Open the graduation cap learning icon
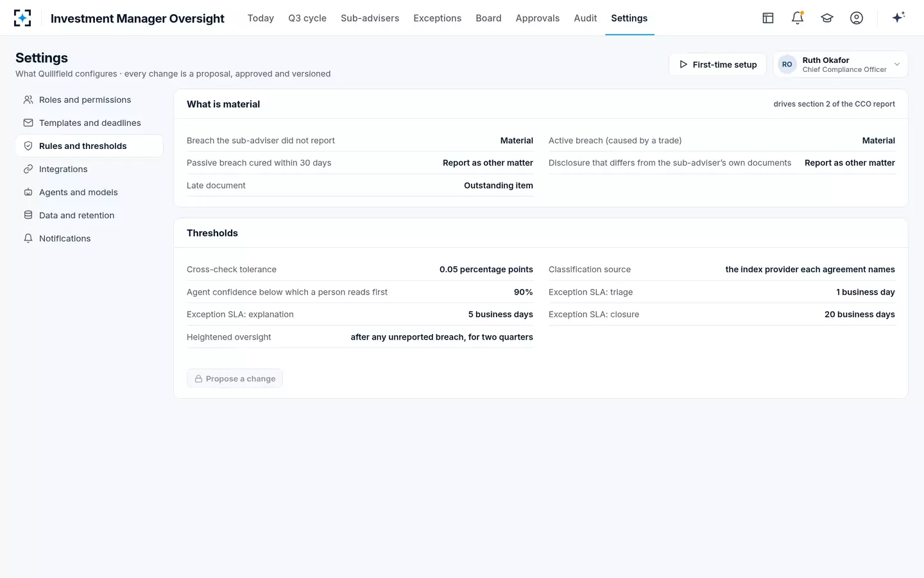The height and width of the screenshot is (578, 924). pyautogui.click(x=827, y=18)
